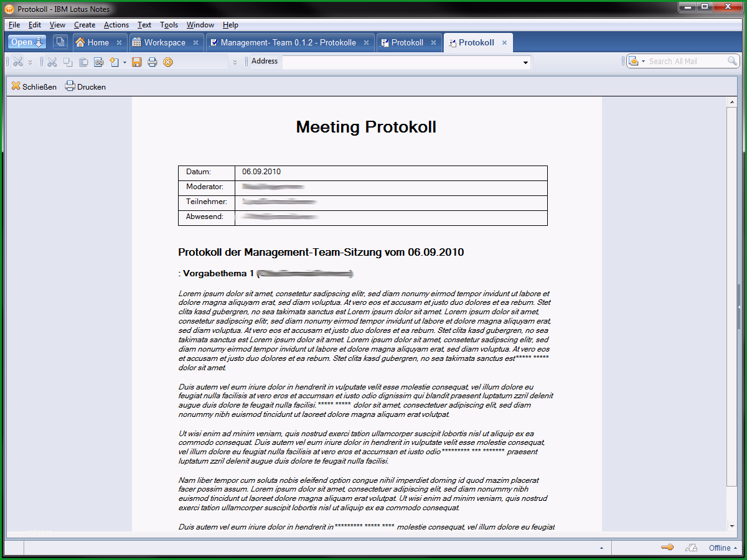
Task: Open the Offline location menu in status bar
Action: tap(723, 548)
